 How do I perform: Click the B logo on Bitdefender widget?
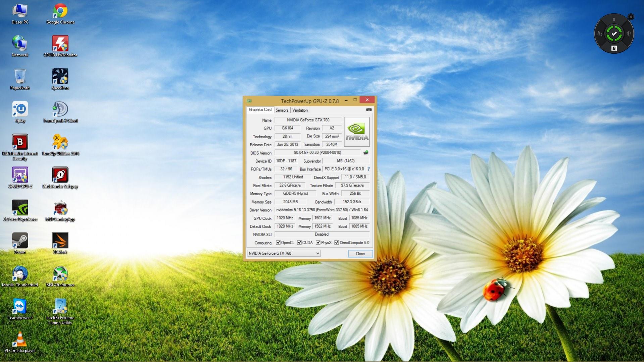(x=614, y=48)
